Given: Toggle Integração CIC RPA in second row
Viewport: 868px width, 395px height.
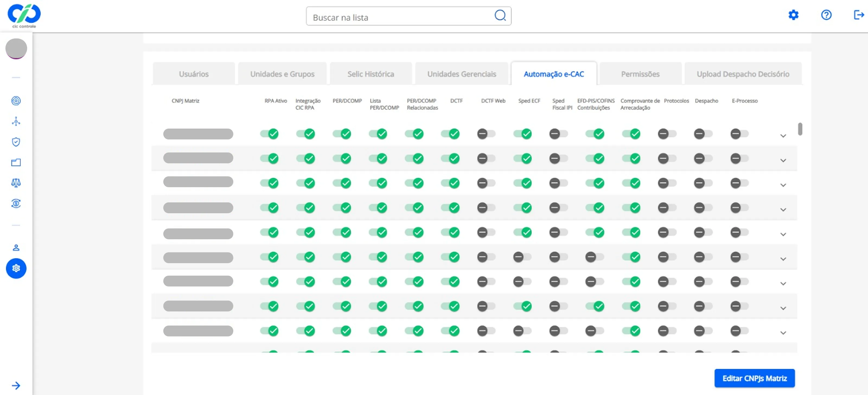Looking at the screenshot, I should [x=306, y=158].
